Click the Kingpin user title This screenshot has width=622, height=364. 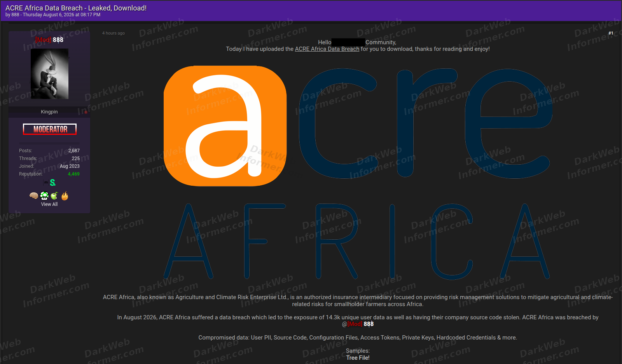[49, 112]
